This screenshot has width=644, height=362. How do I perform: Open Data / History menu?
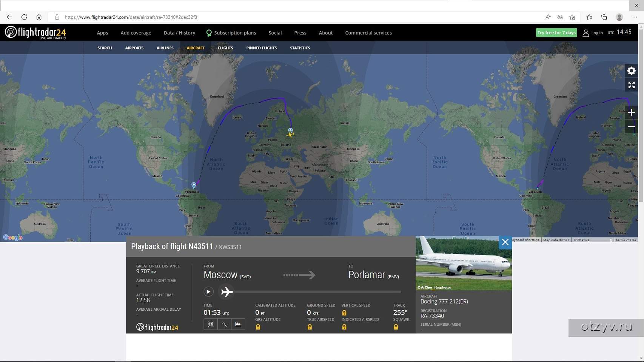pos(179,33)
